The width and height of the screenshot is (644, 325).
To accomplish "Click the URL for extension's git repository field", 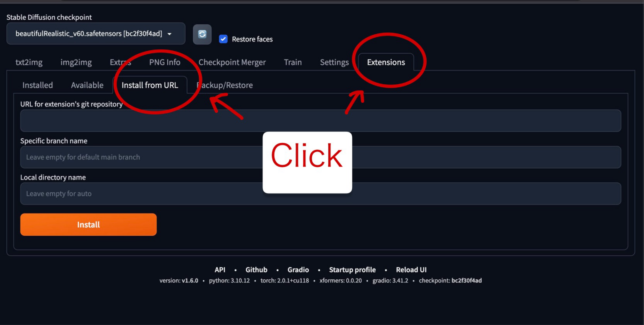I will coord(320,121).
